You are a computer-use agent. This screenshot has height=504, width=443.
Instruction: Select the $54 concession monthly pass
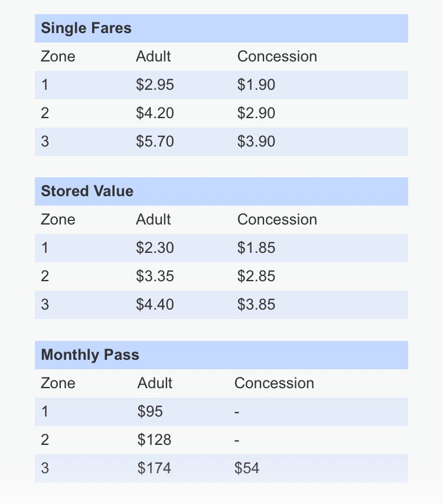coord(247,469)
